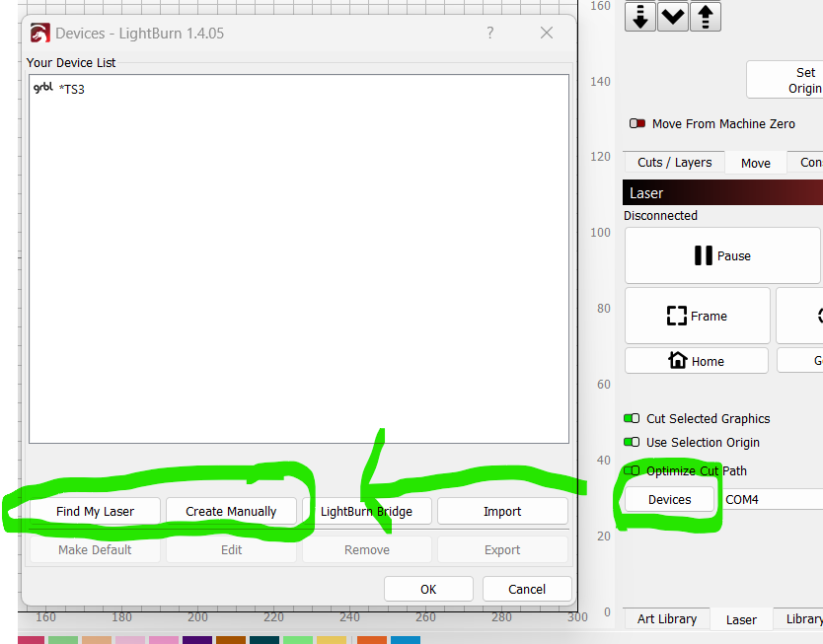Open the Devices button in Laser panel
Image resolution: width=823 pixels, height=644 pixels.
669,499
